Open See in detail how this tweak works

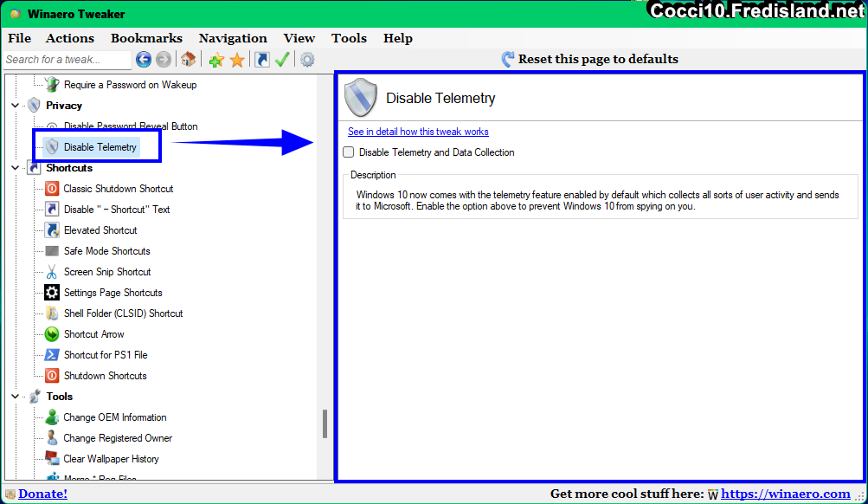pos(418,132)
